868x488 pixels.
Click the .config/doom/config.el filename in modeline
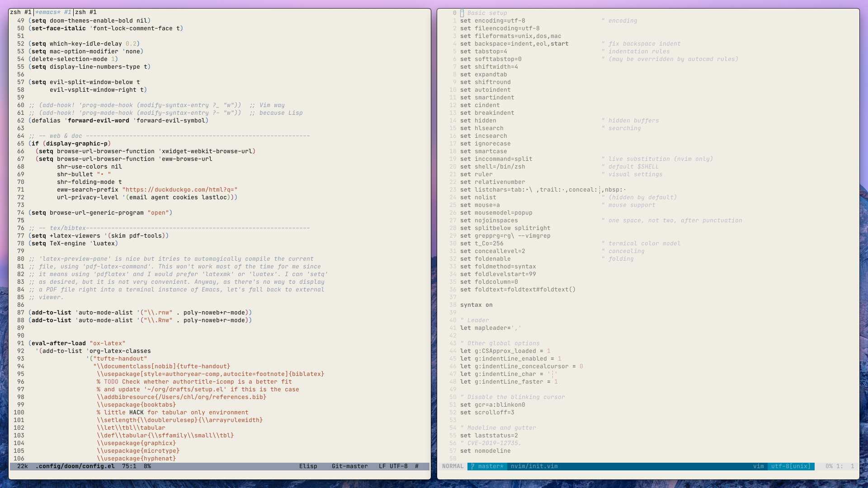click(75, 466)
